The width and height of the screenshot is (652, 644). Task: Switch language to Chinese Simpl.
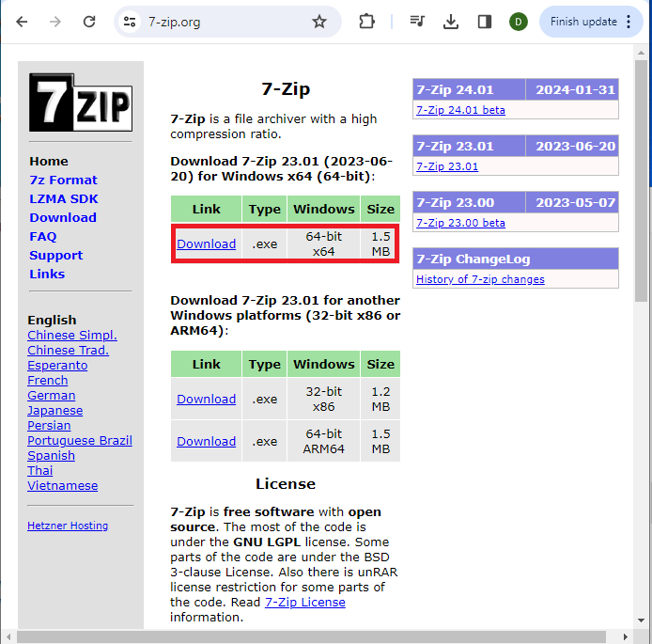pos(72,336)
